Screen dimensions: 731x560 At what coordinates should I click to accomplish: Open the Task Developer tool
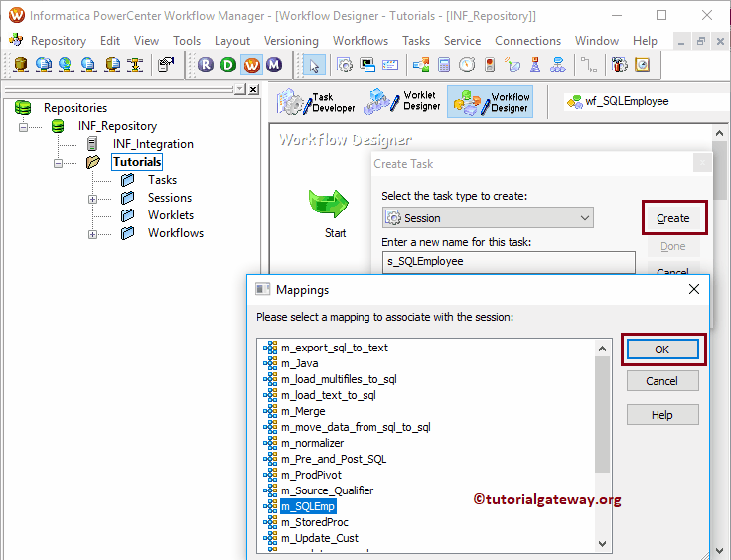(317, 102)
